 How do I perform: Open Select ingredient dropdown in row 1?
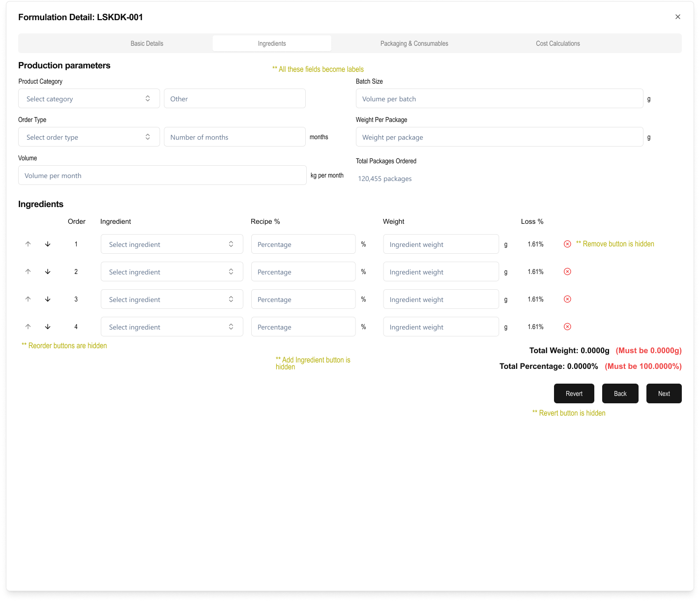(x=172, y=244)
